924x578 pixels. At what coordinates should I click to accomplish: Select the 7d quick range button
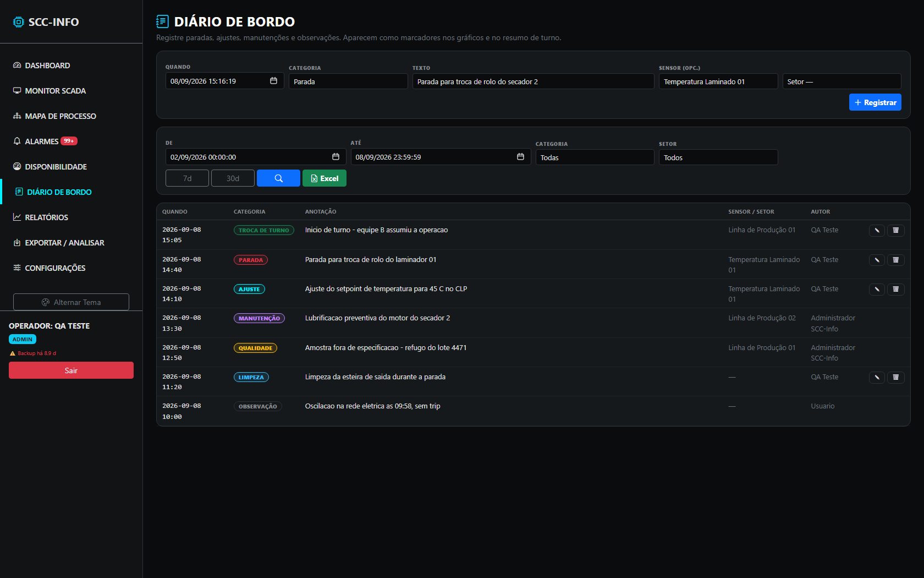click(187, 178)
